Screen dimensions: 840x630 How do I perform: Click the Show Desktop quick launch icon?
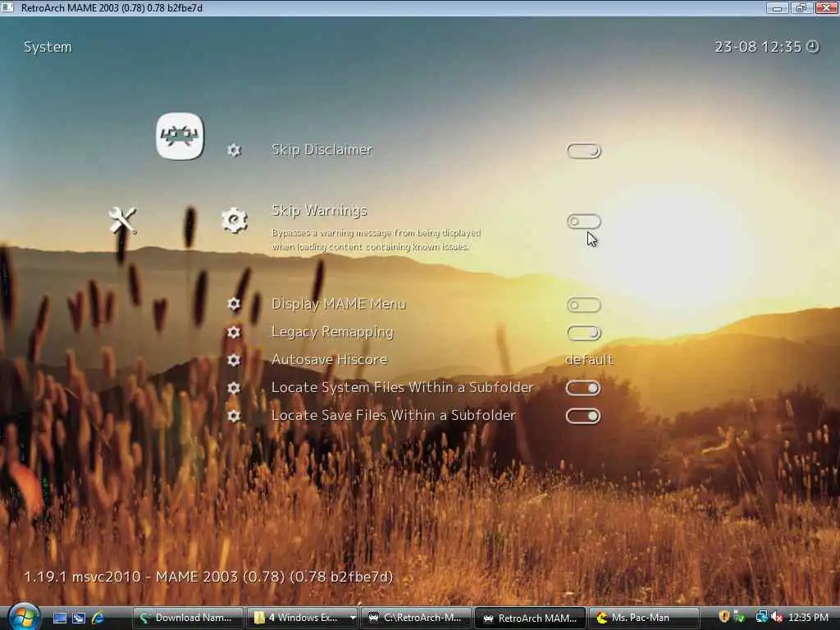click(59, 618)
